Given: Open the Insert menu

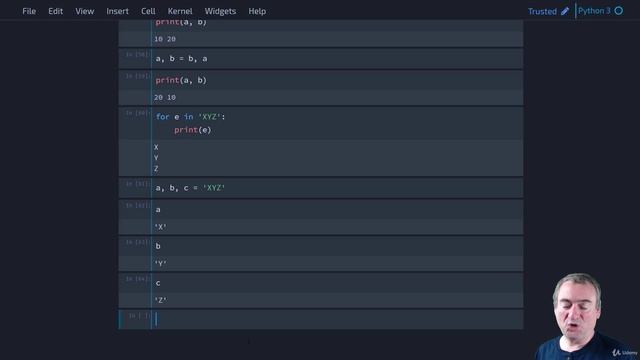Looking at the screenshot, I should (x=118, y=11).
